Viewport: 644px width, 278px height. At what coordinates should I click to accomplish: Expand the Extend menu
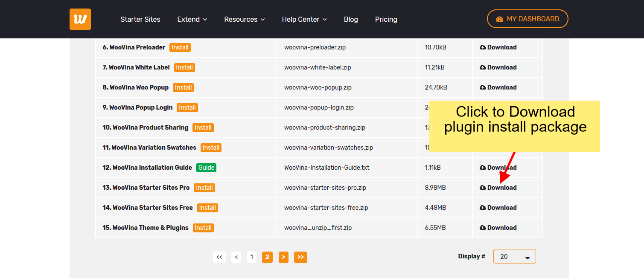click(x=192, y=19)
